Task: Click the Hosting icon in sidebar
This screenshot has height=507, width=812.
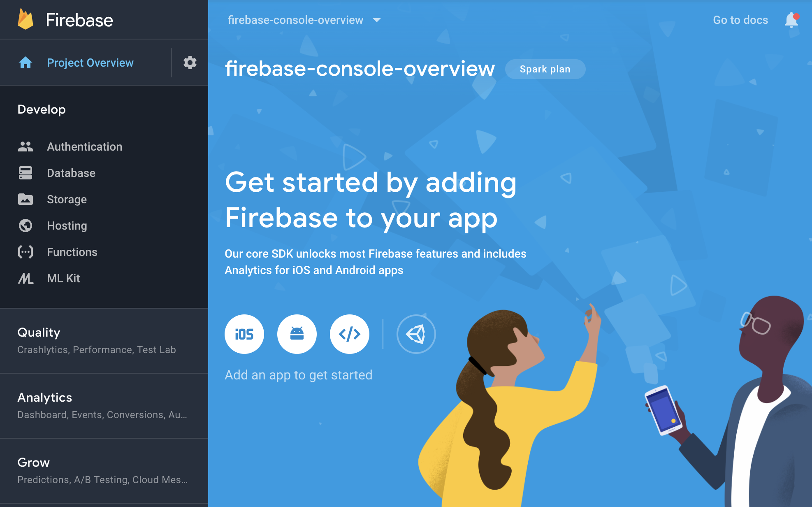Action: (26, 225)
